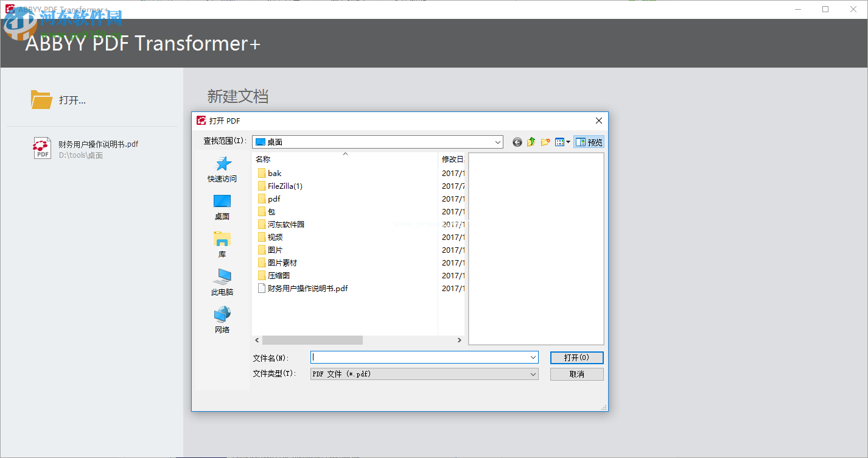
Task: Select 桌面 in places bar
Action: tap(222, 208)
